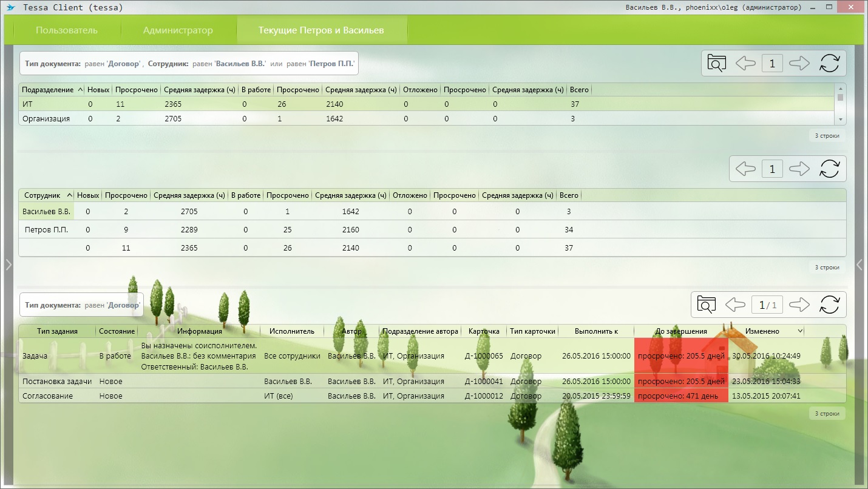Click page number field in top view

(772, 63)
